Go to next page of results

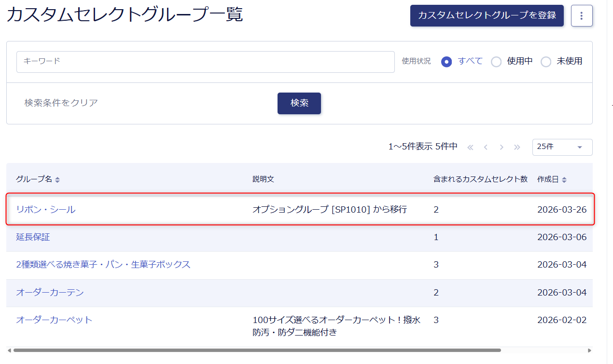[502, 147]
